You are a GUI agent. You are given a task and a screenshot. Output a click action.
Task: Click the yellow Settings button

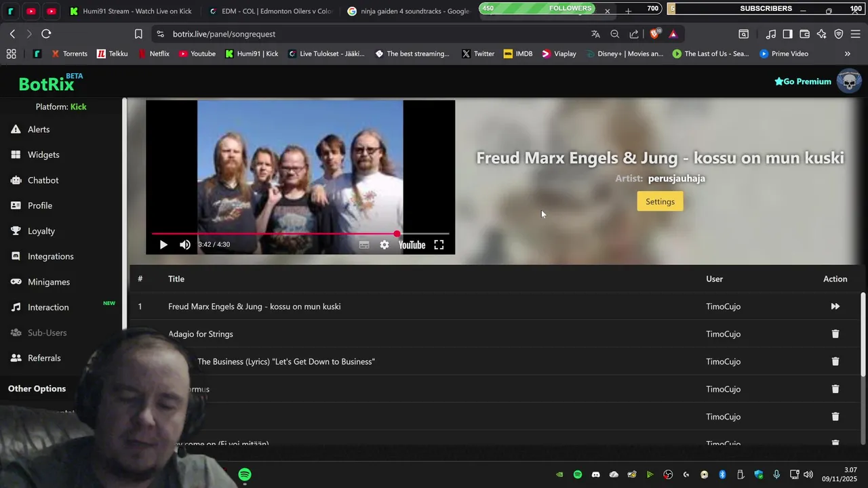660,201
